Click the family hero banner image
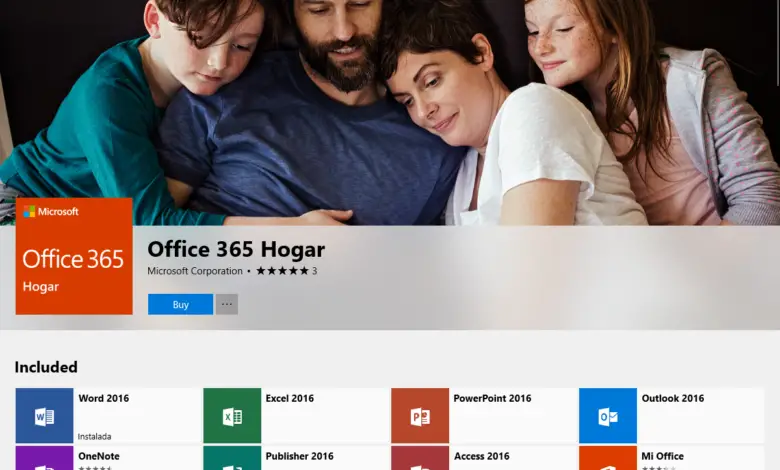Viewport: 780px width, 470px height. [x=390, y=112]
